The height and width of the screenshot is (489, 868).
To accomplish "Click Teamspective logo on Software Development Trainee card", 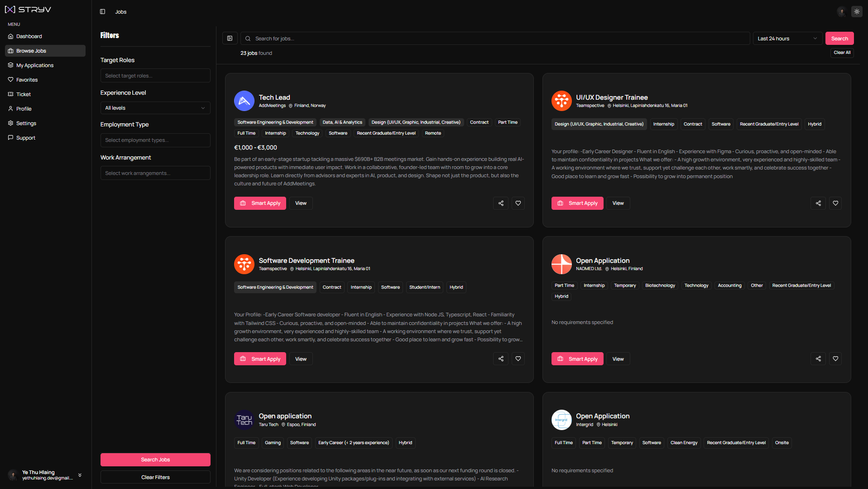I will (x=244, y=264).
